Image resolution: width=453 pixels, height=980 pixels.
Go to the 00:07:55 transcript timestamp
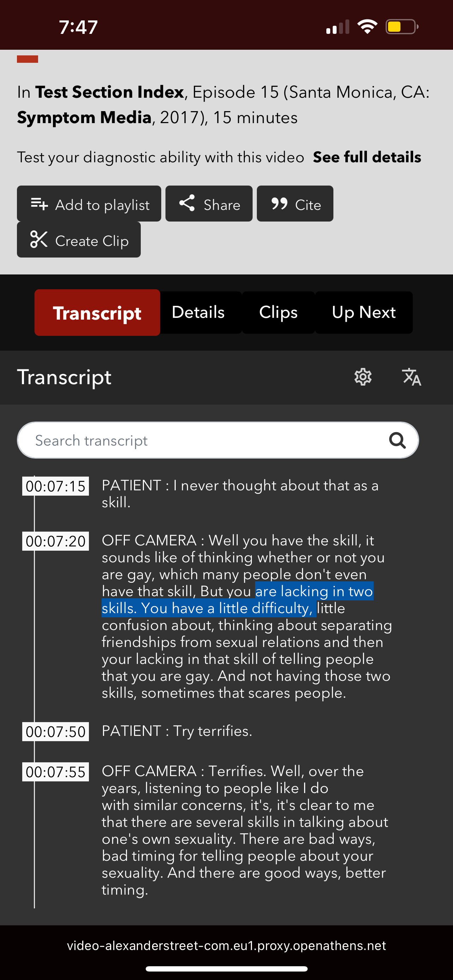55,772
